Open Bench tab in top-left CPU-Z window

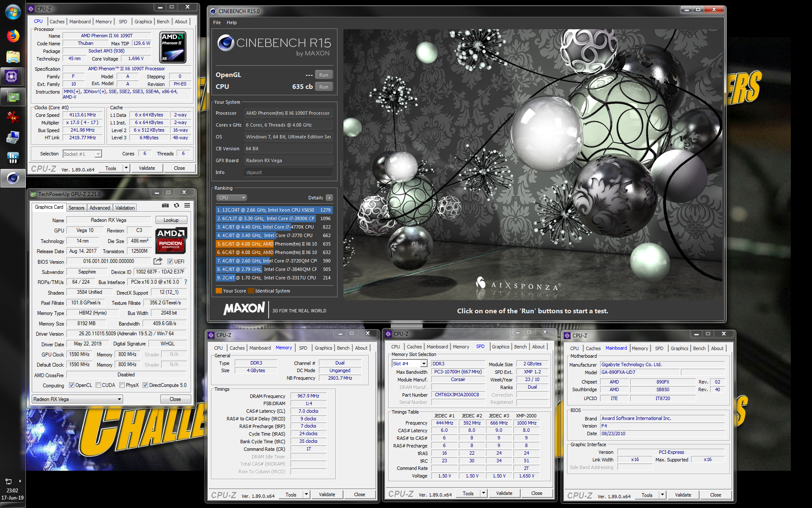pos(163,22)
